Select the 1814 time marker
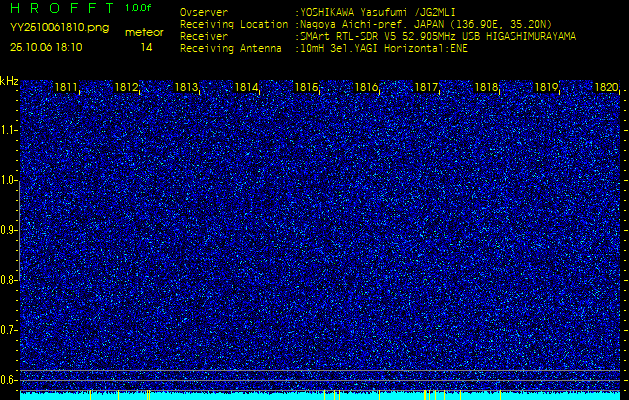 pyautogui.click(x=247, y=88)
